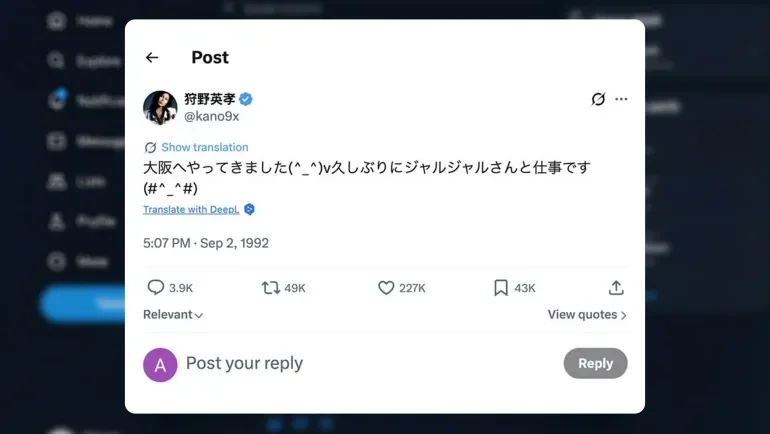The image size is (770, 434).
Task: Click the back arrow icon
Action: pyautogui.click(x=152, y=58)
